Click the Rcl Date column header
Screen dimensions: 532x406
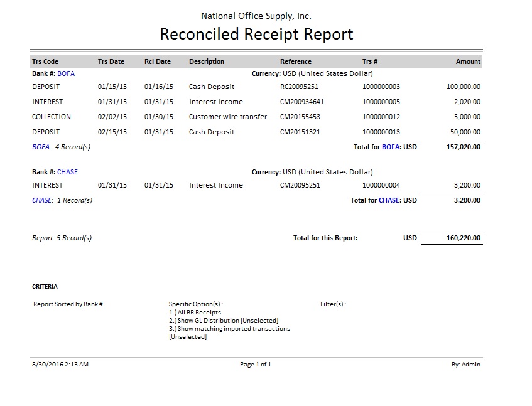pyautogui.click(x=158, y=61)
